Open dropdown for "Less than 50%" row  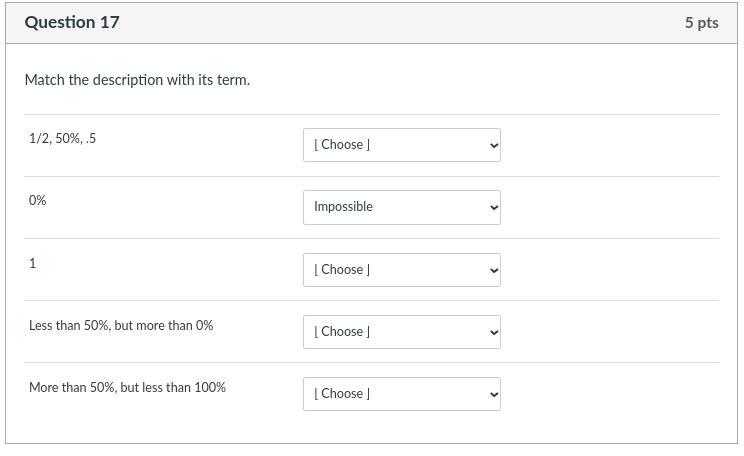click(401, 332)
